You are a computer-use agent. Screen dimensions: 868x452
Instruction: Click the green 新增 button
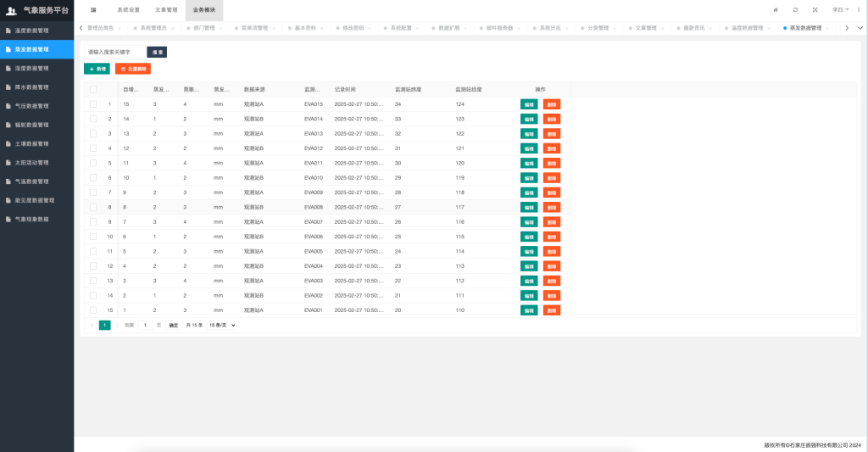click(97, 68)
